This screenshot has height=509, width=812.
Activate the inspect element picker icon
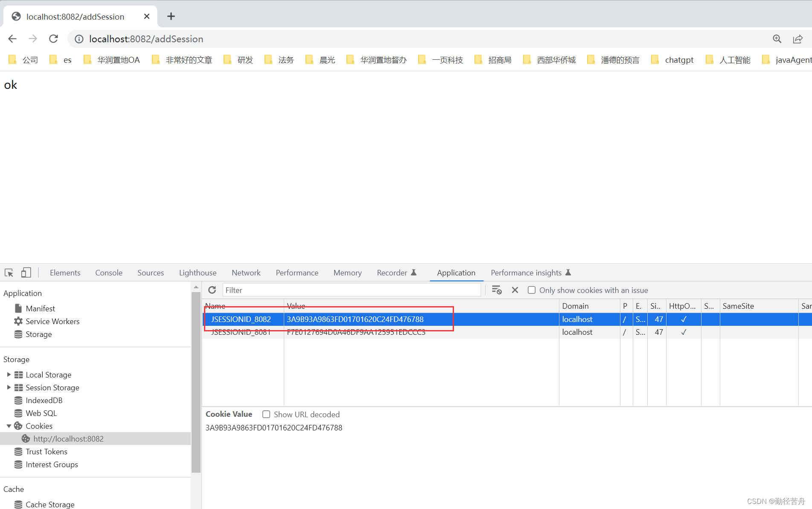pos(9,272)
